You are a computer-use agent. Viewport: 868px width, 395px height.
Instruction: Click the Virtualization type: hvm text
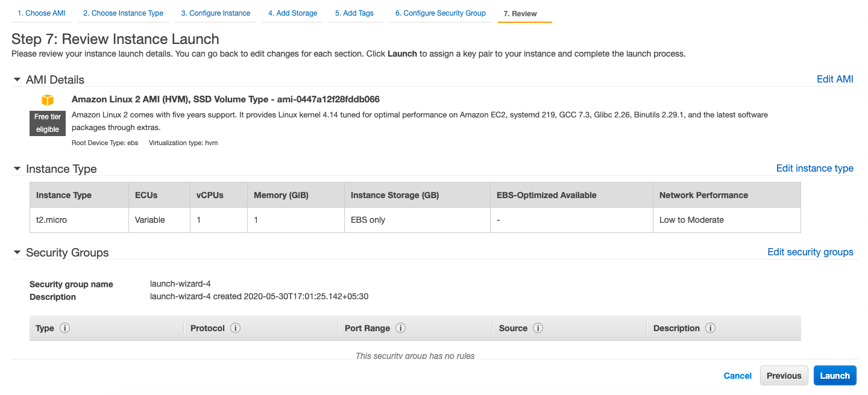point(183,143)
